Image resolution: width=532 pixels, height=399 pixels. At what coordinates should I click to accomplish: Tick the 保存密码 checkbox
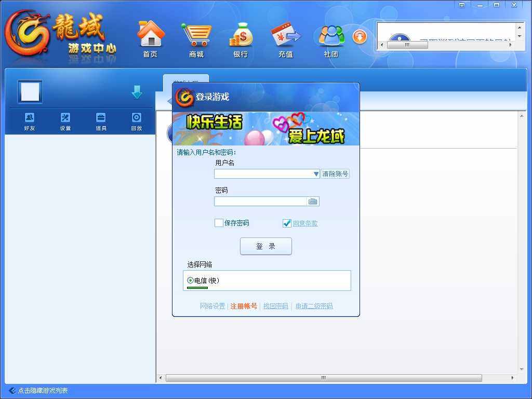pyautogui.click(x=219, y=223)
